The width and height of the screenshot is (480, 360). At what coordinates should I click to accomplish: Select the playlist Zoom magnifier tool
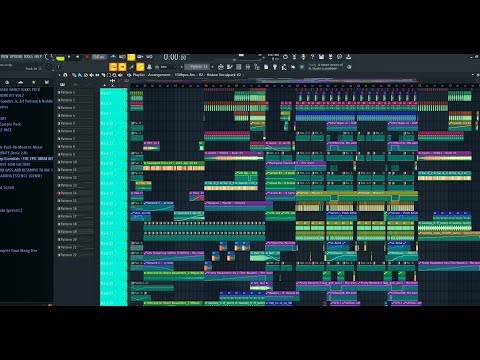tap(115, 75)
